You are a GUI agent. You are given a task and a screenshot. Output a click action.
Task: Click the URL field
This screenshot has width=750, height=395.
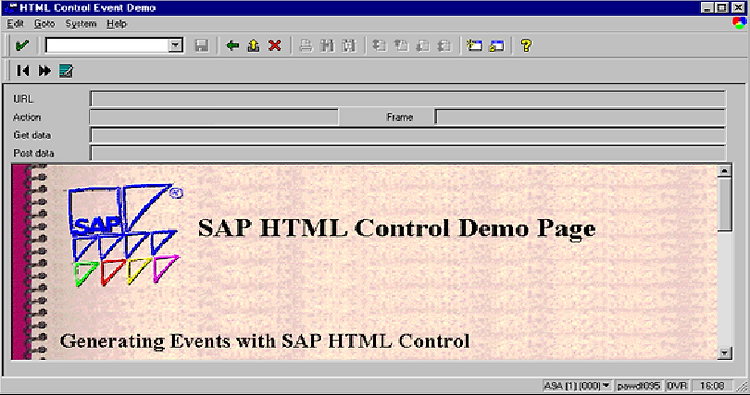point(408,99)
